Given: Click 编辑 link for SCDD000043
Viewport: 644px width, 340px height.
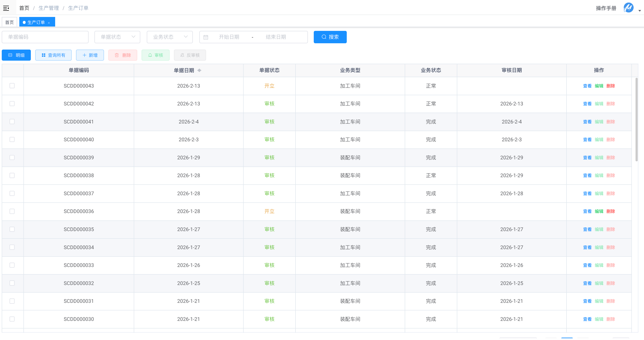Looking at the screenshot, I should (x=599, y=86).
